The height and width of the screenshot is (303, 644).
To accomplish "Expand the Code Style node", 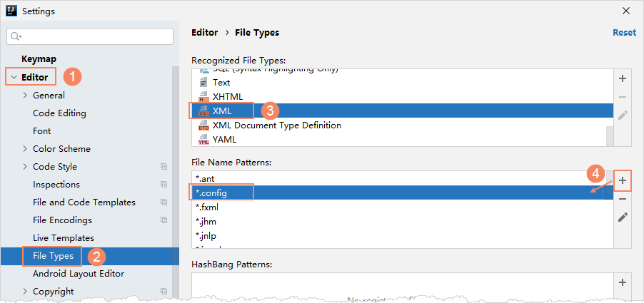I will (26, 167).
